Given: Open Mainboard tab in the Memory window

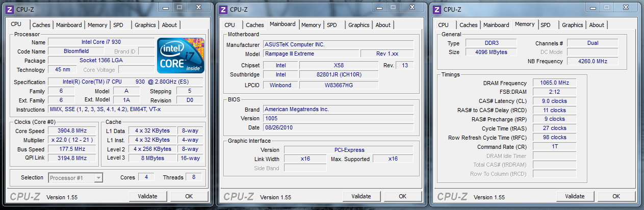Looking at the screenshot, I should (496, 25).
